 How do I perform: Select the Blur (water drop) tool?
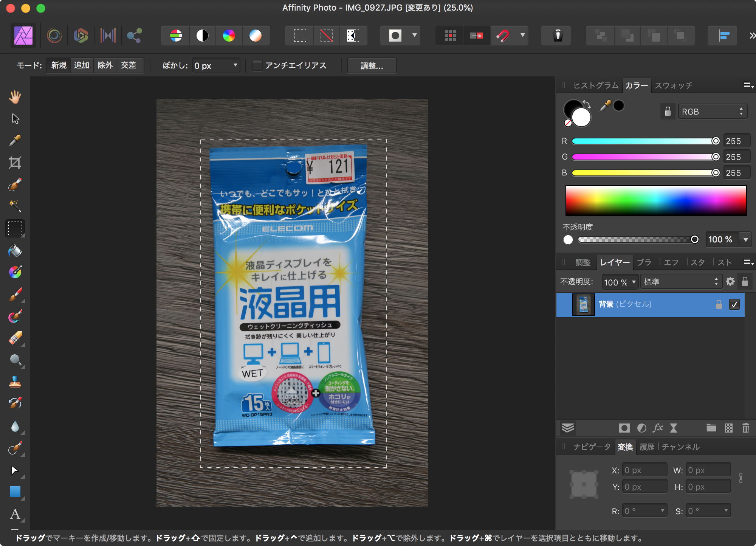point(15,427)
